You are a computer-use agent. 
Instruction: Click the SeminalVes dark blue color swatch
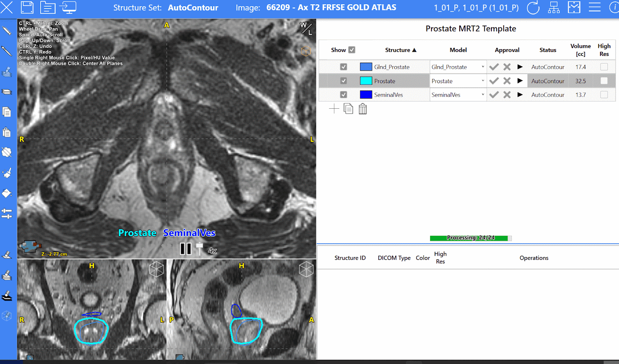[366, 95]
